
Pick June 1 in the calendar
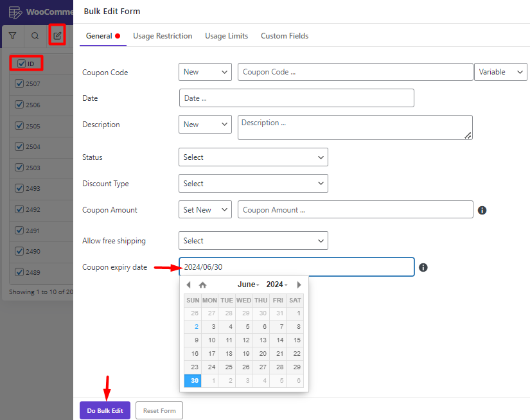(x=295, y=313)
